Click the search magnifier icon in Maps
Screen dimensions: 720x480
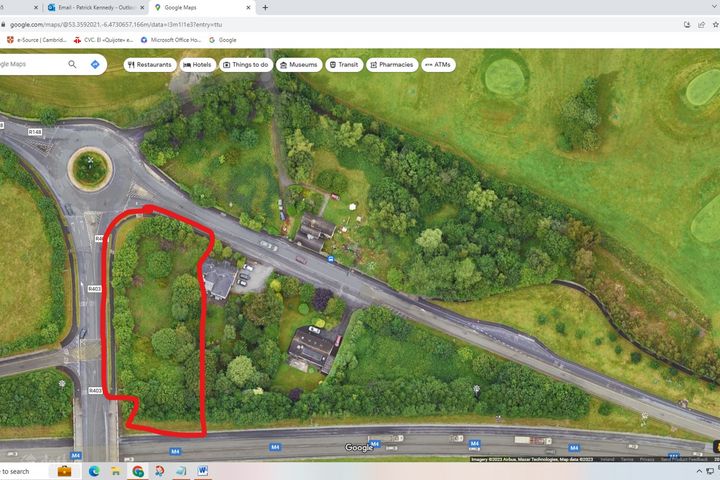coord(72,64)
